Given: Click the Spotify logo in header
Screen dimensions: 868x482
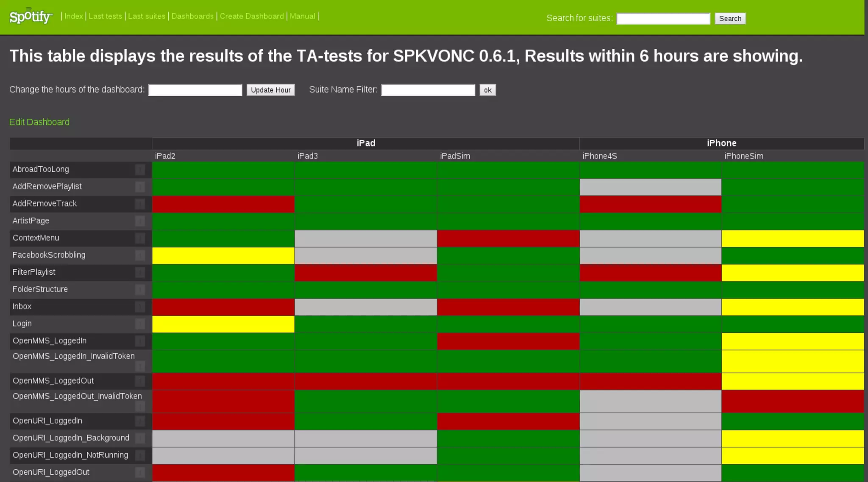Looking at the screenshot, I should [31, 16].
